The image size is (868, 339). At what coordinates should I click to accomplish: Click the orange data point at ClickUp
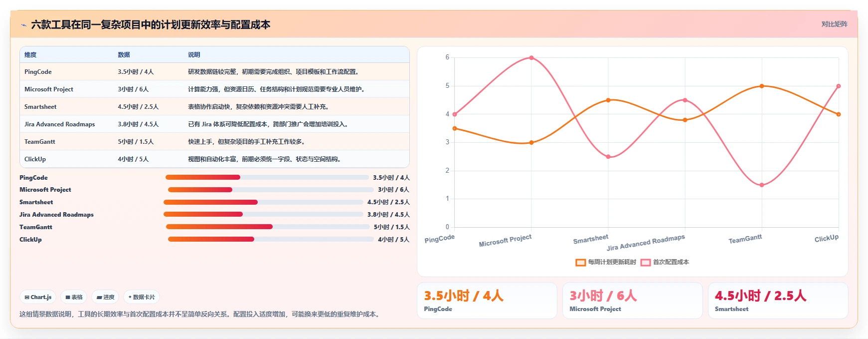tap(839, 114)
